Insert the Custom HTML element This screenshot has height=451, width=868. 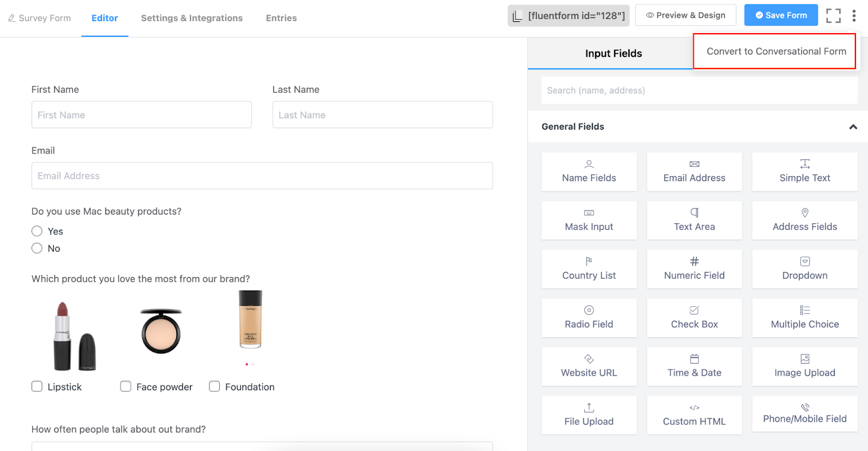coord(694,415)
